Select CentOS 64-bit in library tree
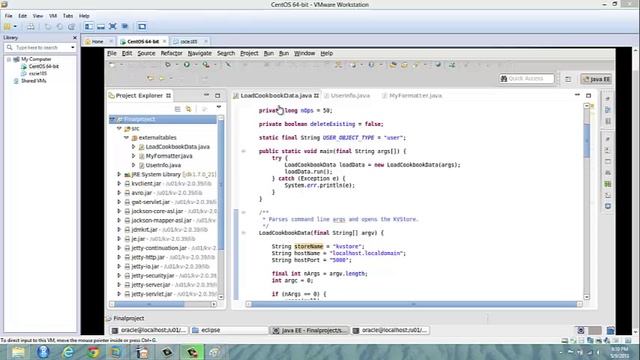This screenshot has width=640, height=360. [x=43, y=66]
